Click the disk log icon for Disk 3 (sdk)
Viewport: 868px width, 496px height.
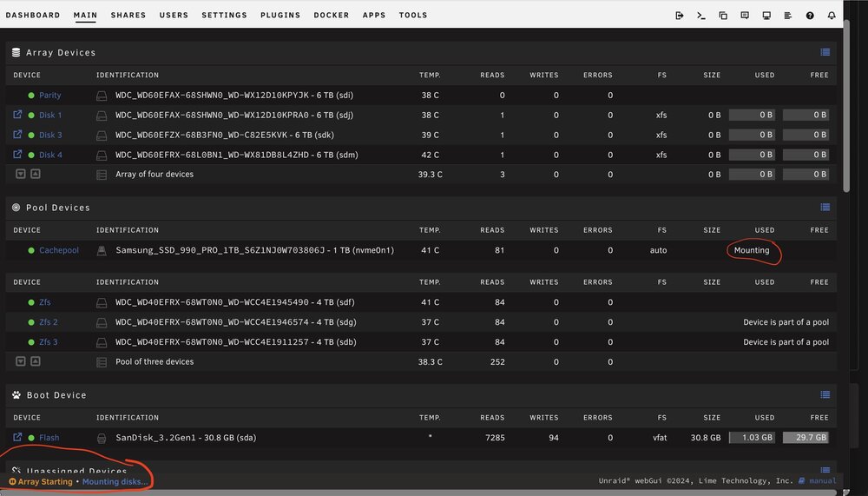click(102, 136)
